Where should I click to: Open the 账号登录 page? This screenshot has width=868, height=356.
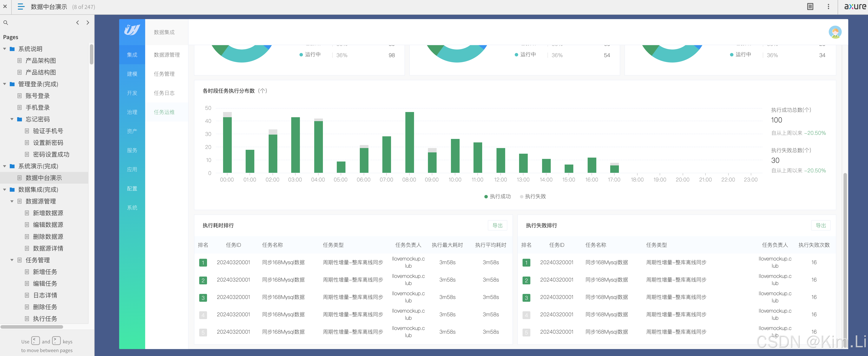(37, 96)
